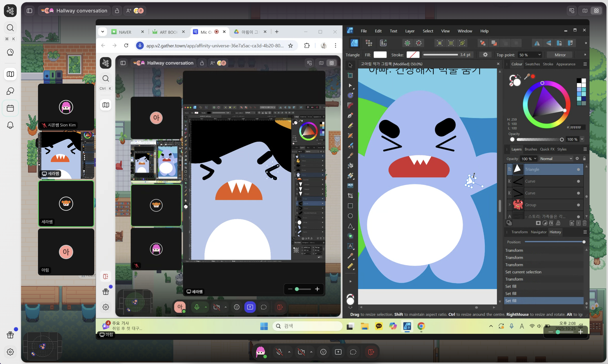Hide the Triangle layer visibility dot
The height and width of the screenshot is (364, 608).
578,170
